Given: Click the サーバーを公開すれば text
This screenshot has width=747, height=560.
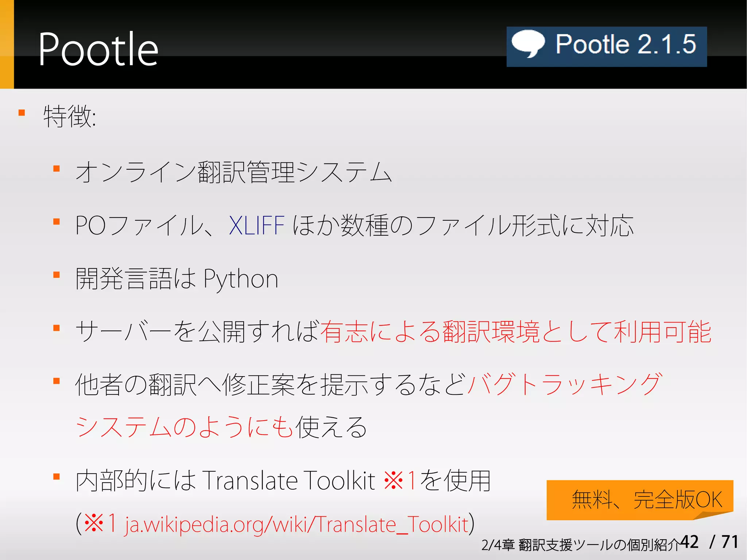Looking at the screenshot, I should pyautogui.click(x=198, y=332).
